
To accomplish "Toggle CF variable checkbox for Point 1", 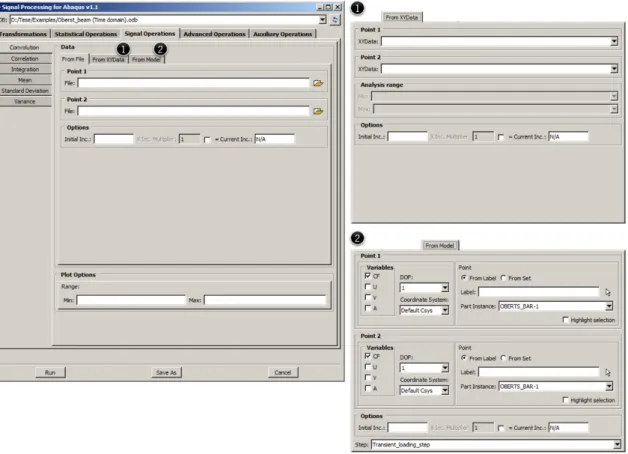I will click(368, 276).
